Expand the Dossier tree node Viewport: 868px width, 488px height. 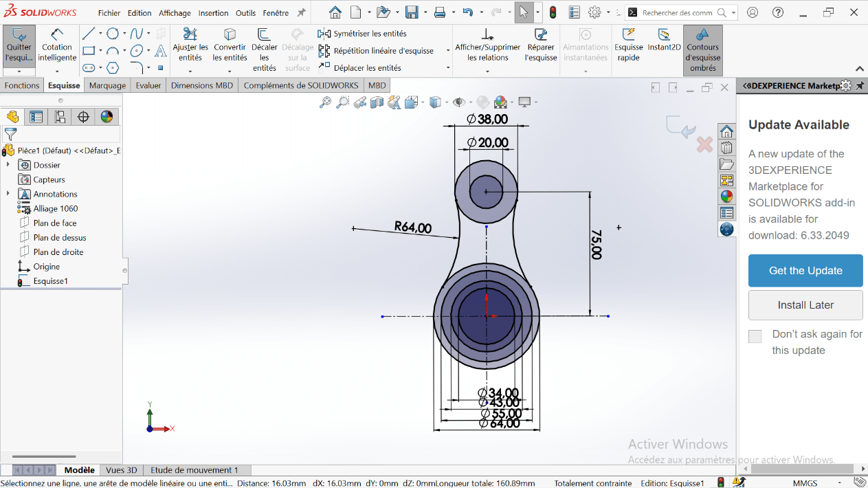(x=8, y=165)
